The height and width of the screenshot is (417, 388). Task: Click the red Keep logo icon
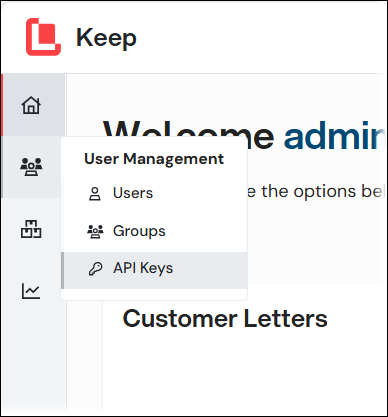[x=43, y=37]
